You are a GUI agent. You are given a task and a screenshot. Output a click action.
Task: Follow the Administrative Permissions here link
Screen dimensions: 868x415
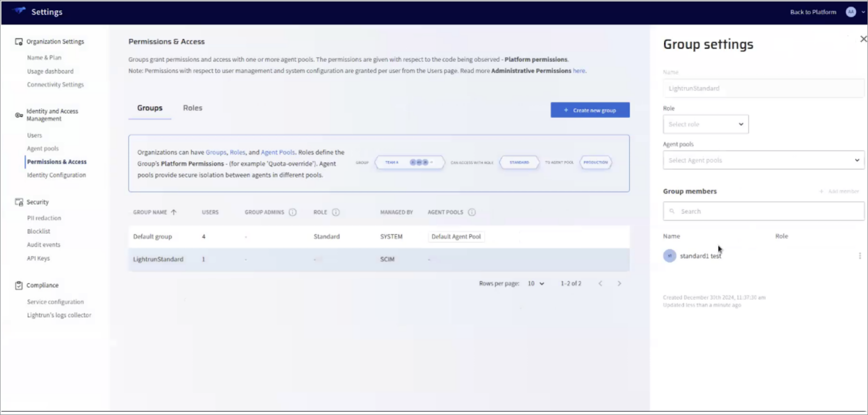(x=579, y=71)
